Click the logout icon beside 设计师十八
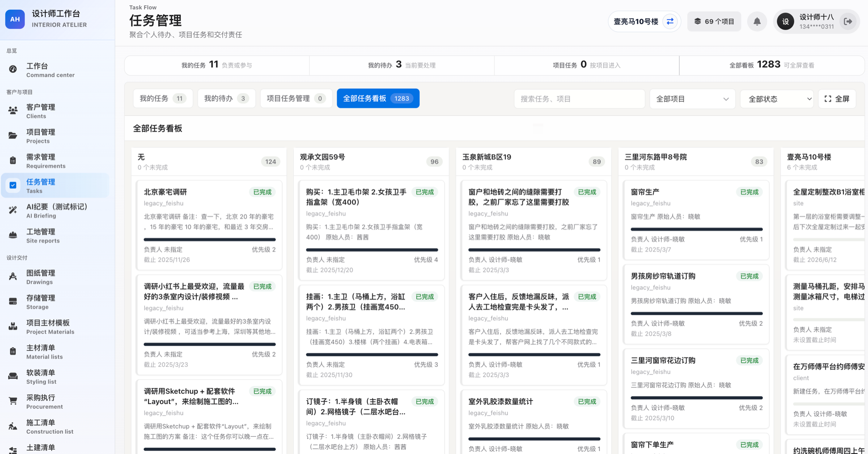Viewport: 868px width, 454px height. [848, 22]
